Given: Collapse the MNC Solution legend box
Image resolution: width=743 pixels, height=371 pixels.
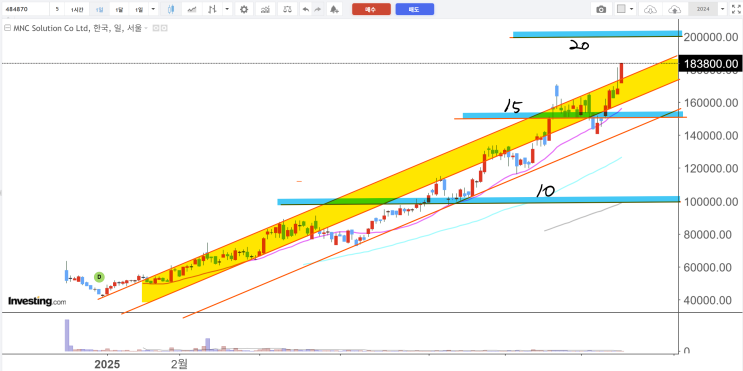Looking at the screenshot, I should [x=7, y=28].
